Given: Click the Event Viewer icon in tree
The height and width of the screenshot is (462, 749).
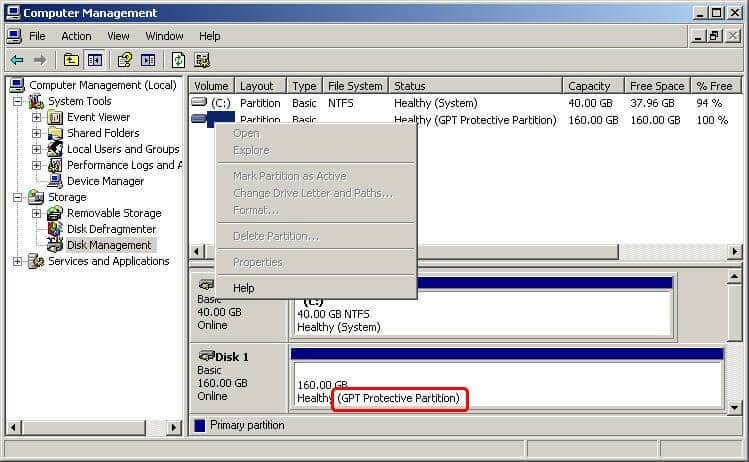Looking at the screenshot, I should 55,117.
